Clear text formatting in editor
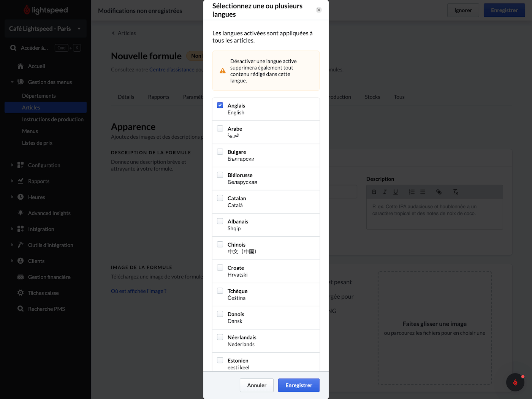 (x=455, y=192)
